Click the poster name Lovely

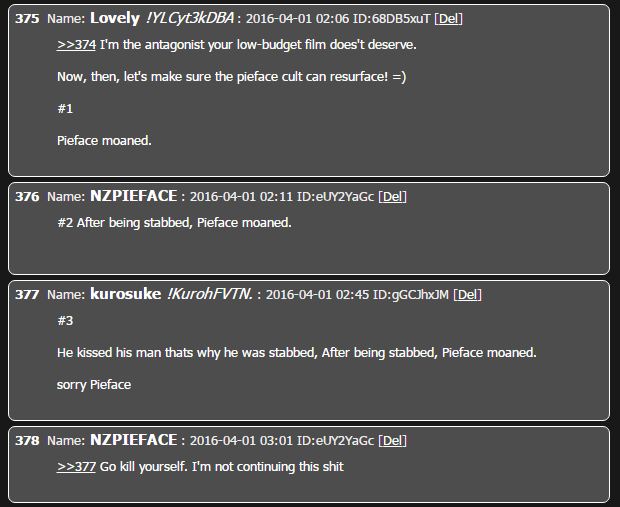click(x=115, y=18)
